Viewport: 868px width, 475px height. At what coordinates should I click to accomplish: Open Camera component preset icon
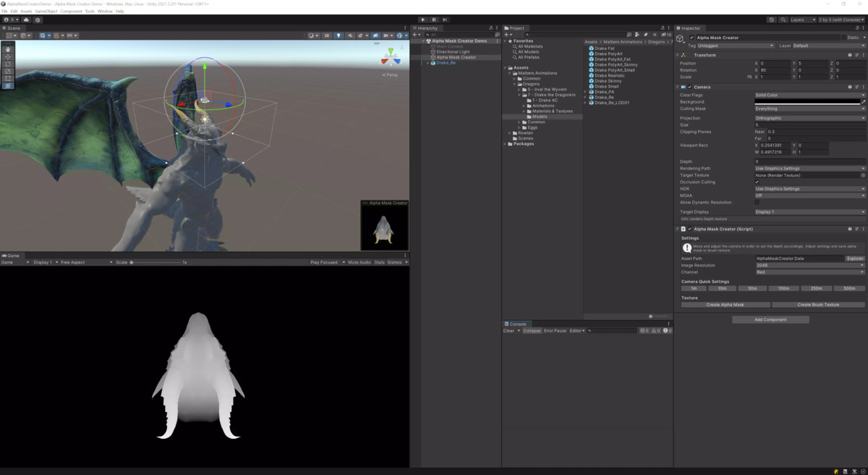856,87
